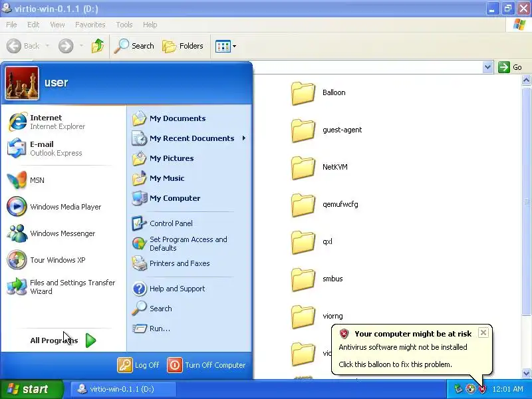Click the Search toolbar button

point(134,46)
